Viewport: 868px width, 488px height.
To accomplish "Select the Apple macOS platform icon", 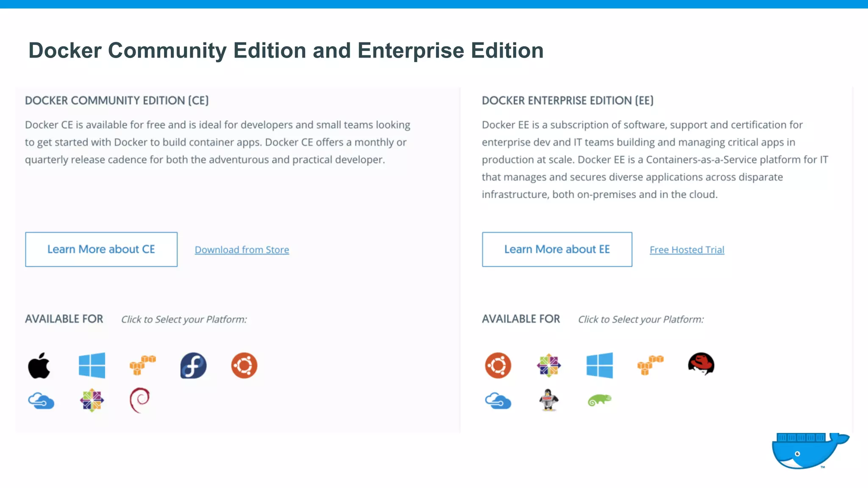I will 39,365.
